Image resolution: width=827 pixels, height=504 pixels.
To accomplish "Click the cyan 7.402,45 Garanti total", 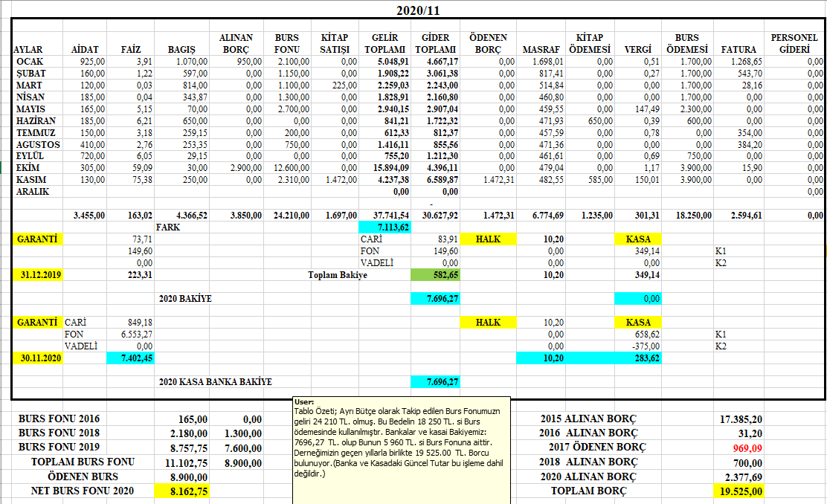I will (x=131, y=358).
